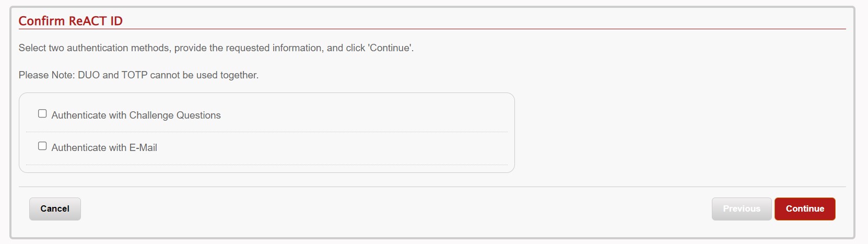Check the Challenge Questions authentication checkbox

click(42, 114)
